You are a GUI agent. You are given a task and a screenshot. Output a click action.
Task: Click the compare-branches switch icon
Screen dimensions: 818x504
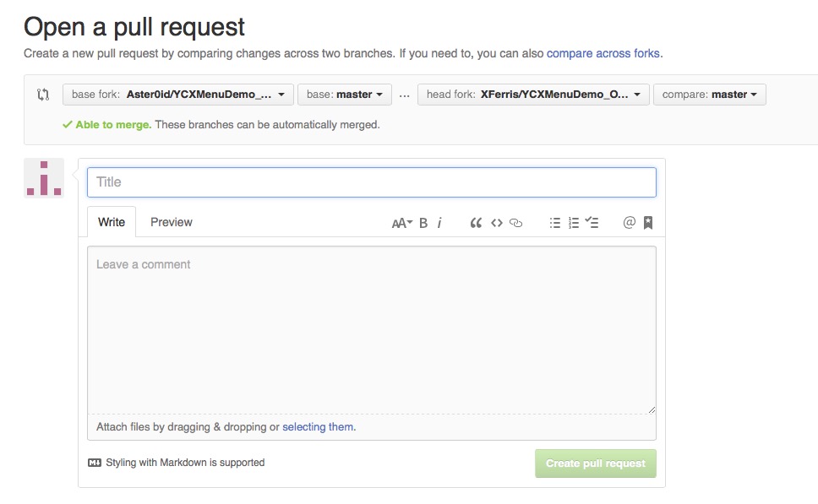click(43, 95)
